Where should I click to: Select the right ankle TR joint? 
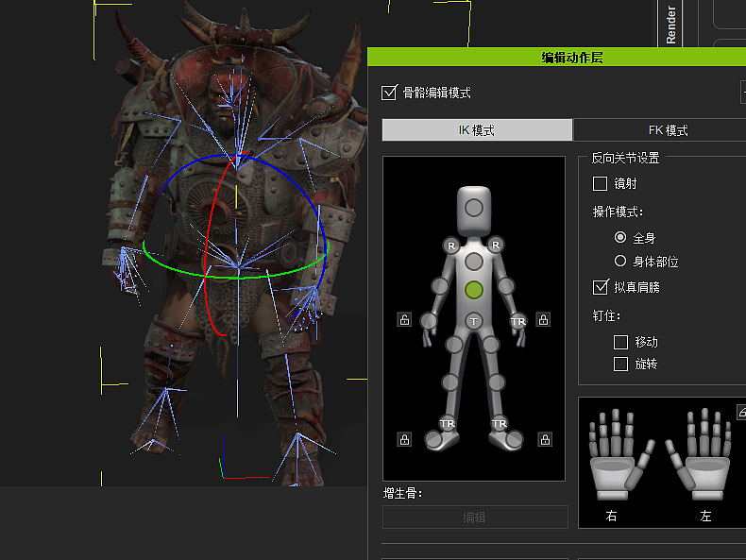448,423
